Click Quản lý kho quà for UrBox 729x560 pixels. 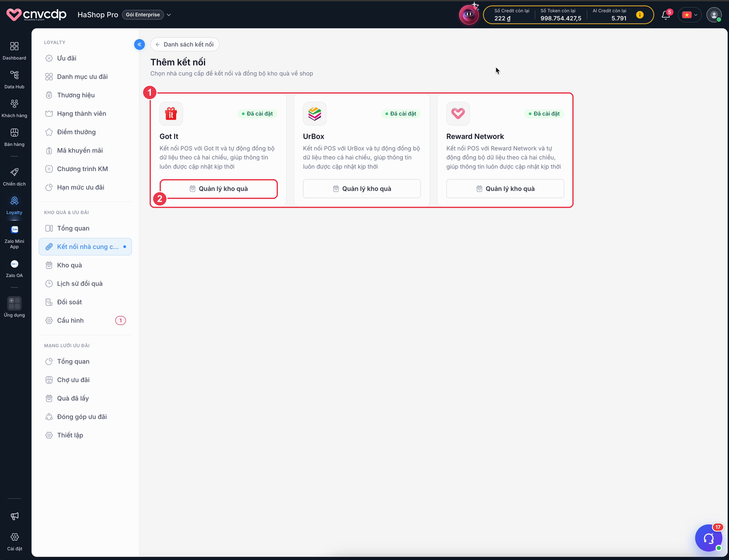(362, 188)
